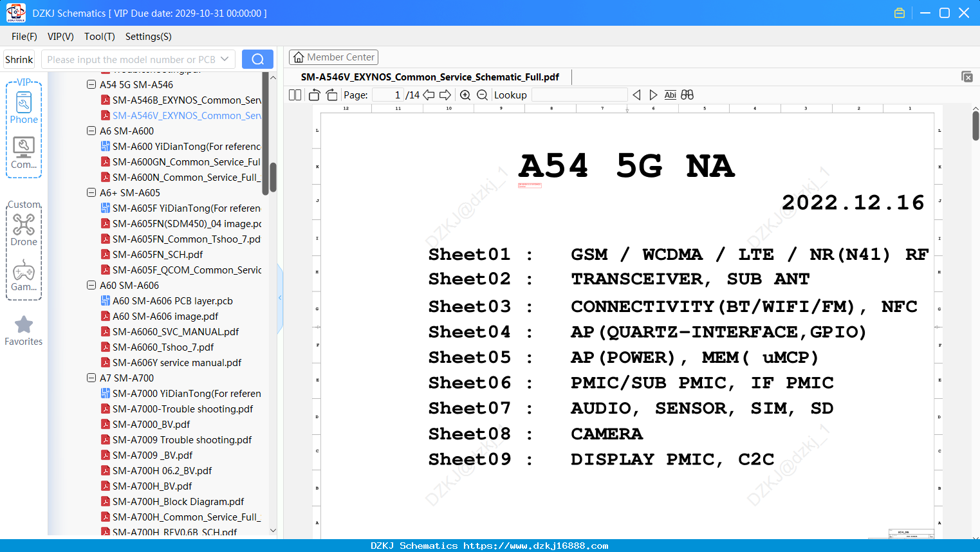Collapse the A54 5G SM-A546 node
This screenshot has height=552, width=980.
click(91, 84)
